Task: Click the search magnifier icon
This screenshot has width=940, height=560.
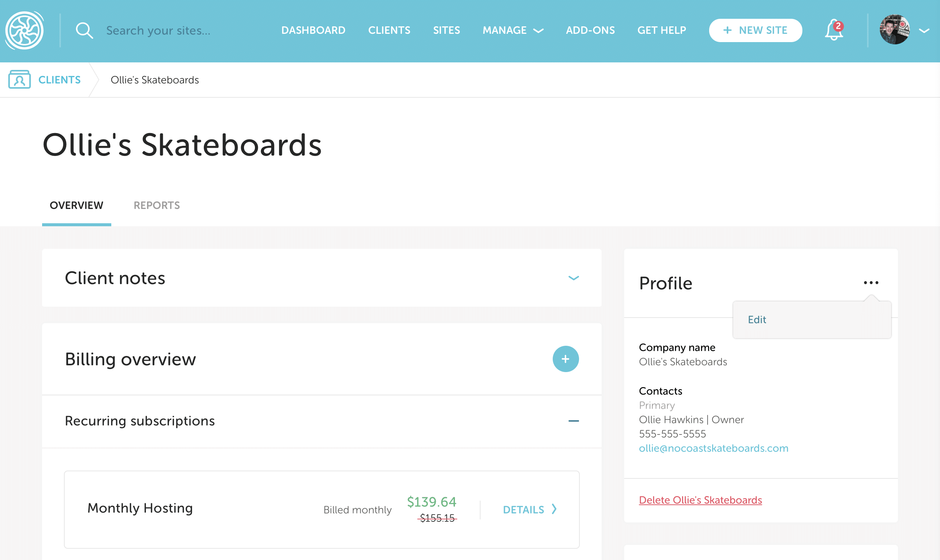Action: pos(84,30)
